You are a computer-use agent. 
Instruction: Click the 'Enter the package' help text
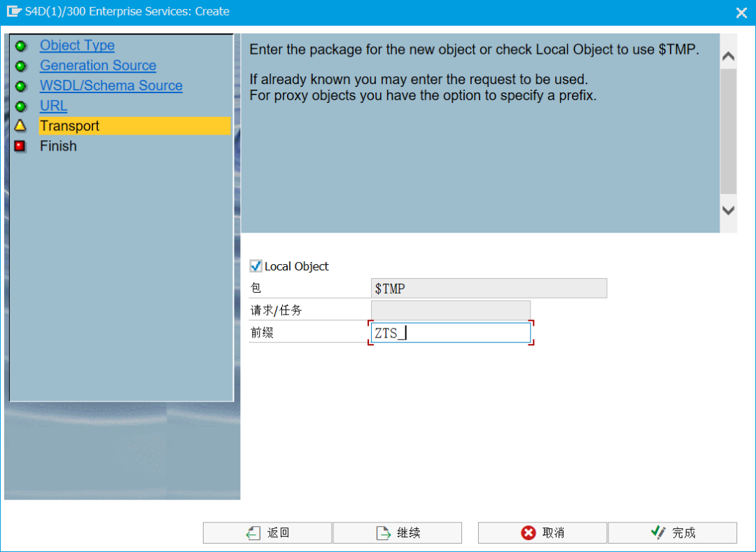[475, 49]
